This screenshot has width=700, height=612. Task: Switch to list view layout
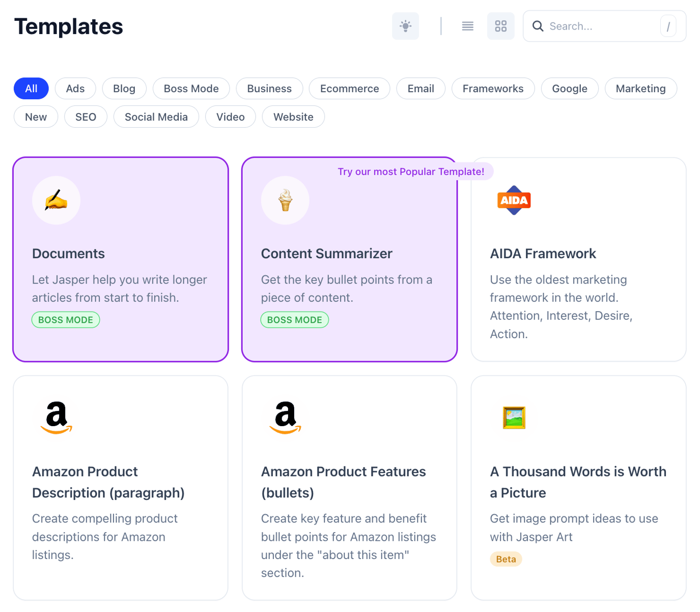click(x=467, y=26)
